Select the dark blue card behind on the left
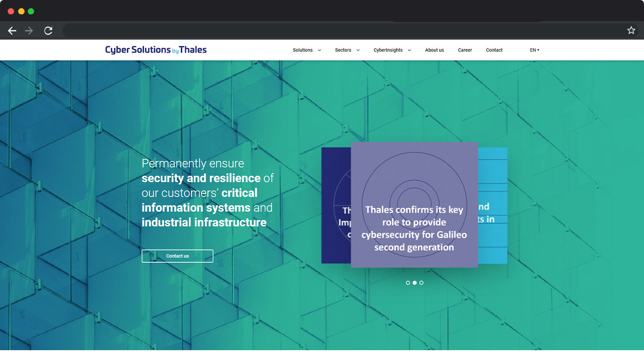Image resolution: width=644 pixels, height=363 pixels. point(336,205)
